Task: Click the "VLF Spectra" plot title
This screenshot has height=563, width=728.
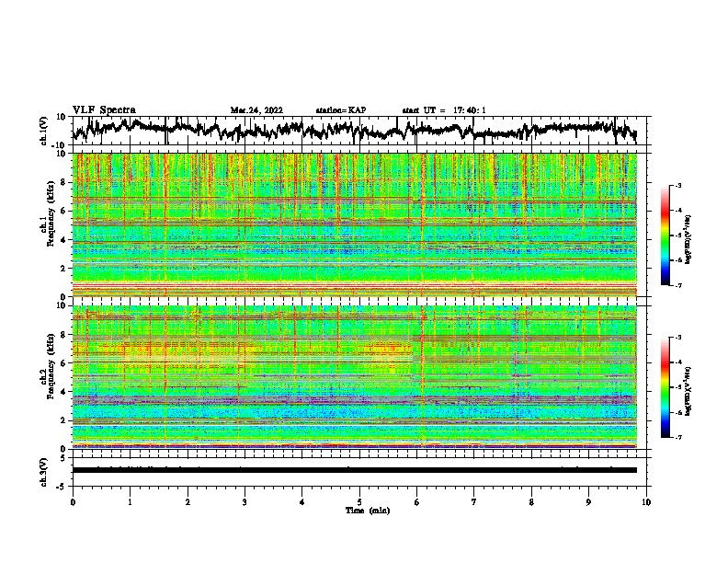Action: (104, 110)
